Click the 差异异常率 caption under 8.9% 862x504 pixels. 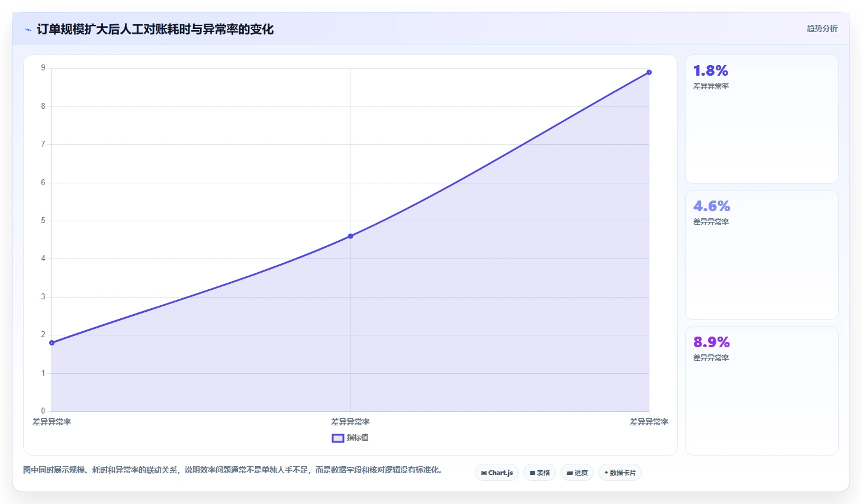click(711, 358)
